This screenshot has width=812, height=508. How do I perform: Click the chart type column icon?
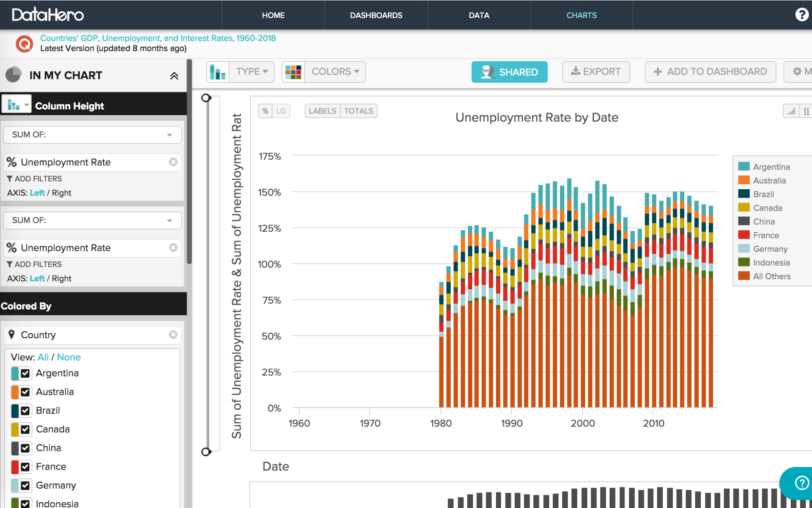click(x=218, y=72)
